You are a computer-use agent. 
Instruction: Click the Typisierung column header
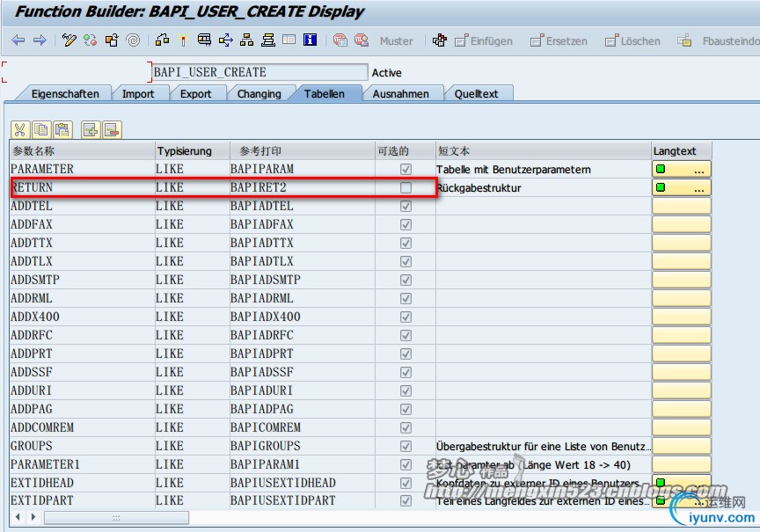193,151
